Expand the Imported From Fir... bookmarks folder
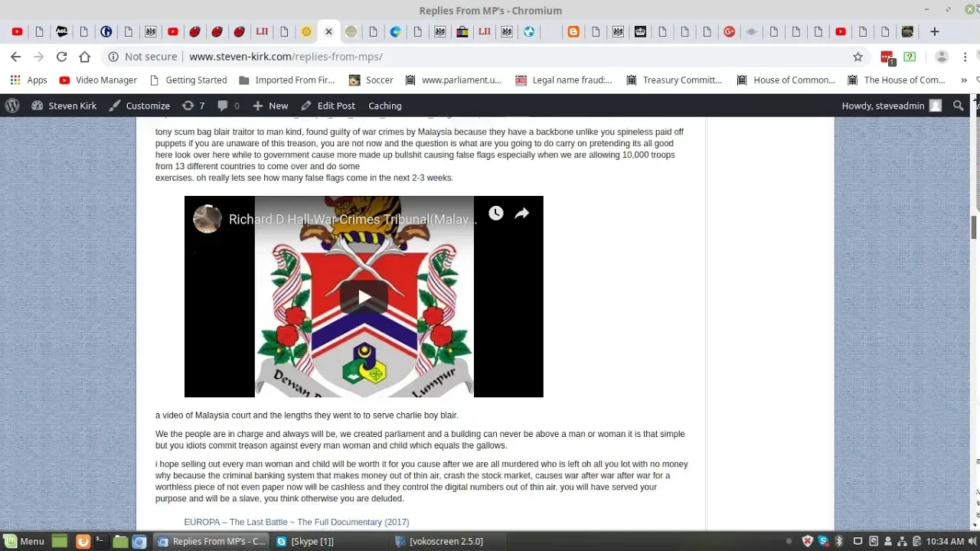Image resolution: width=980 pixels, height=551 pixels. tap(286, 80)
